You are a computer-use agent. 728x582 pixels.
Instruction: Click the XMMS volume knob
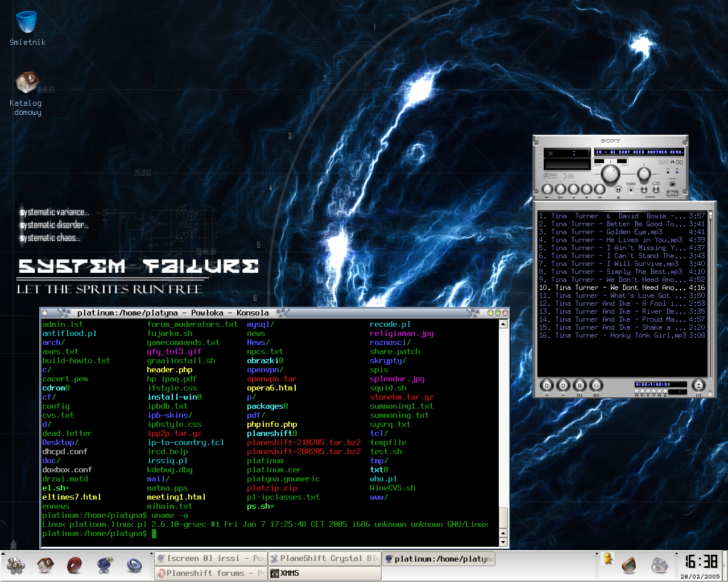pyautogui.click(x=610, y=174)
